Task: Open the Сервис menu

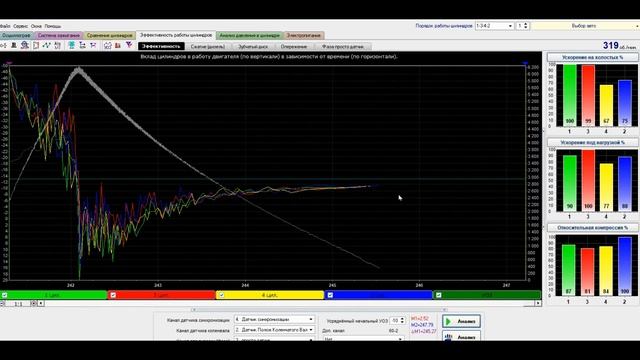Action: (20, 26)
